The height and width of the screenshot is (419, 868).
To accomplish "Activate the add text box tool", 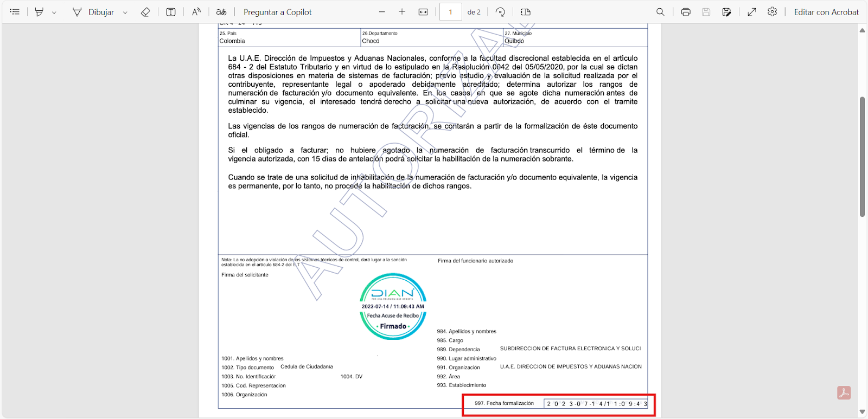I will tap(171, 12).
